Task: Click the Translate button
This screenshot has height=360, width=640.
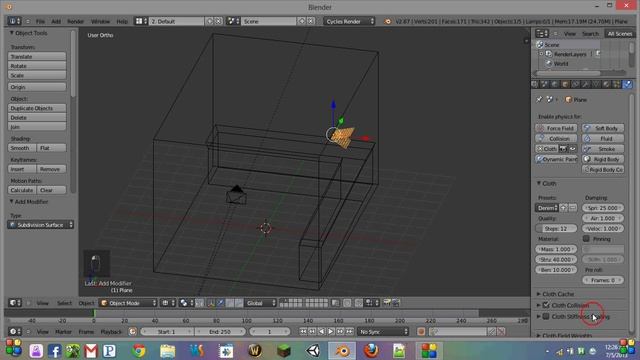Action: [37, 56]
